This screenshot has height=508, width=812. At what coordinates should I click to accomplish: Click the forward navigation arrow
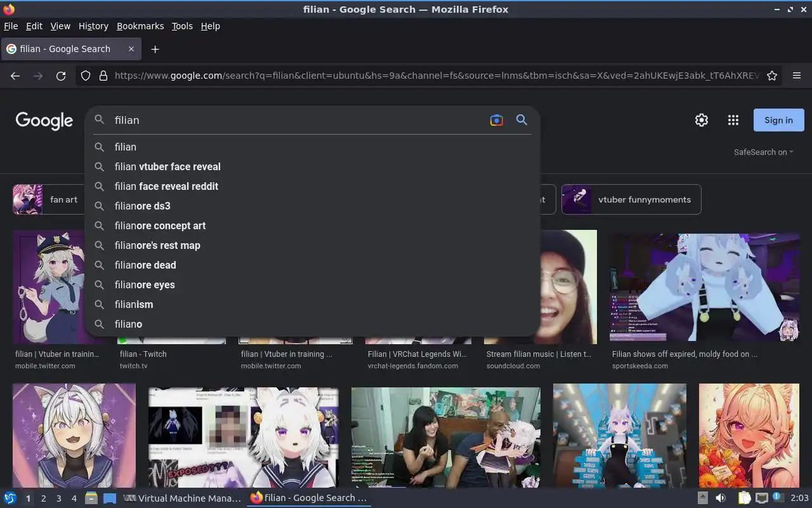[38, 76]
